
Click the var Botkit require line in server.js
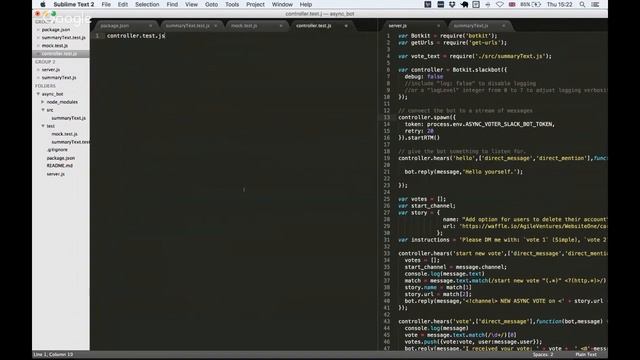pos(448,36)
